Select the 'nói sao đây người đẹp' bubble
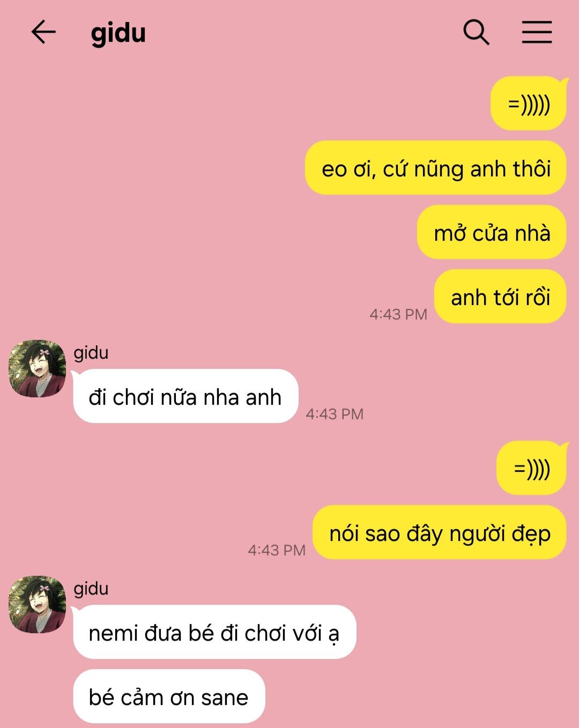The height and width of the screenshot is (728, 579). pos(440,532)
